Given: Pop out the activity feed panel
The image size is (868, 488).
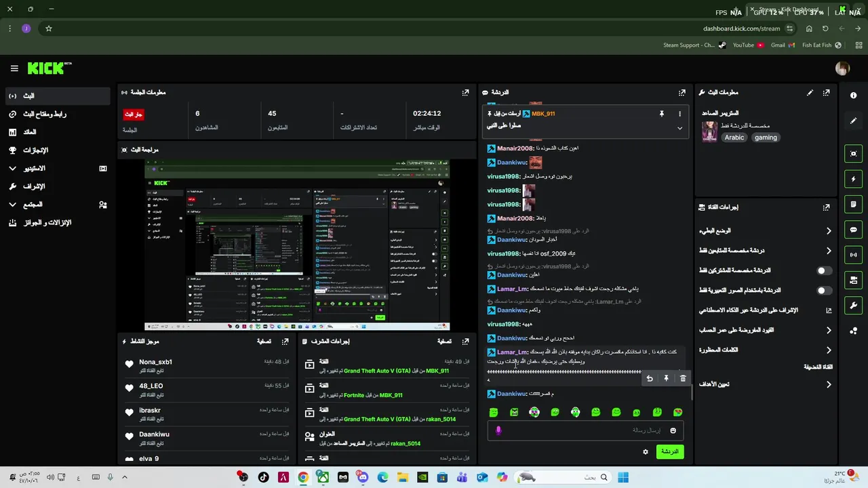Looking at the screenshot, I should tap(285, 342).
